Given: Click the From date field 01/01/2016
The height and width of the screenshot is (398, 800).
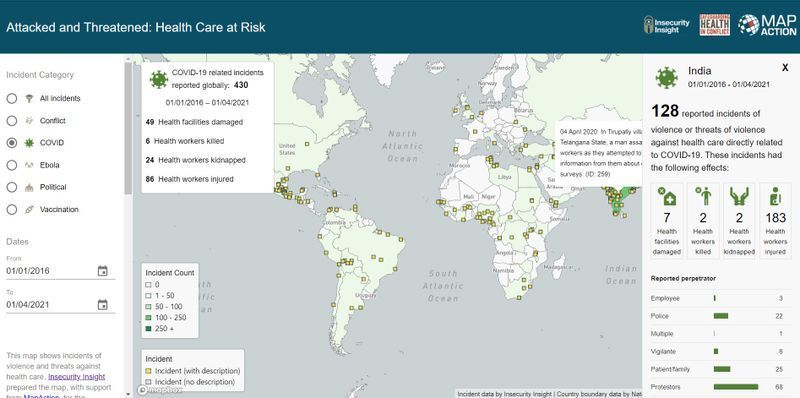Looking at the screenshot, I should [x=61, y=271].
